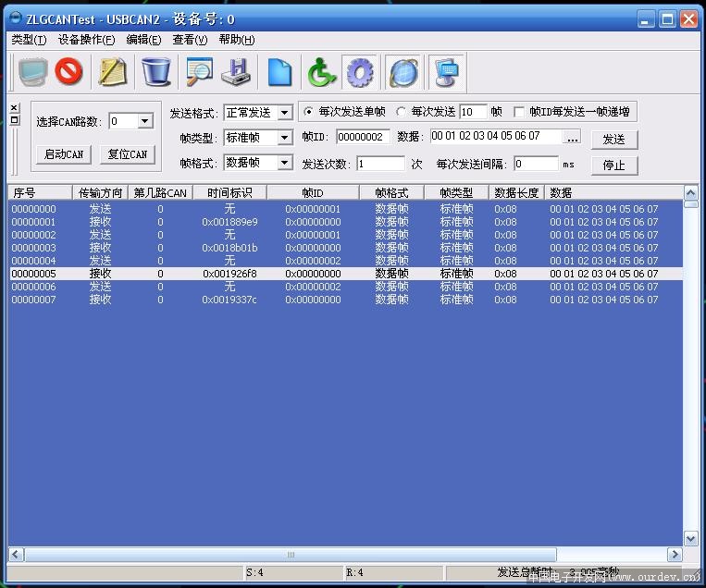The width and height of the screenshot is (706, 588).
Task: Click the blue blank document icon
Action: tap(279, 72)
